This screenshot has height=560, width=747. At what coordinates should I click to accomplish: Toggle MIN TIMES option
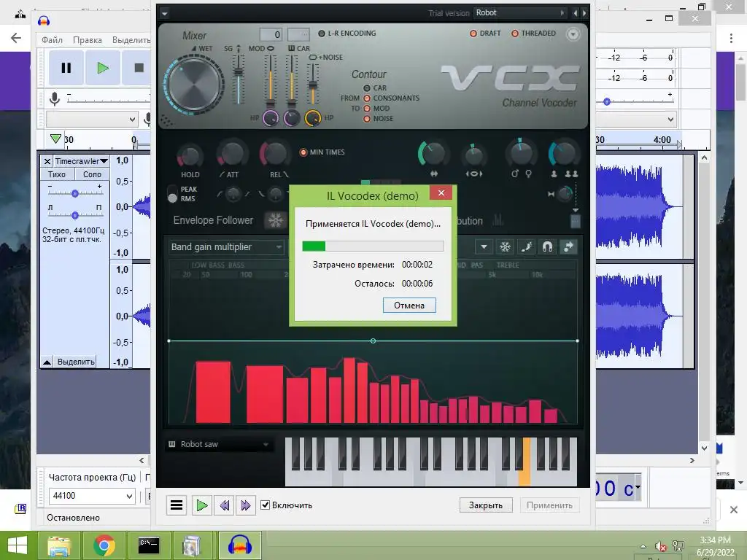[x=322, y=152]
